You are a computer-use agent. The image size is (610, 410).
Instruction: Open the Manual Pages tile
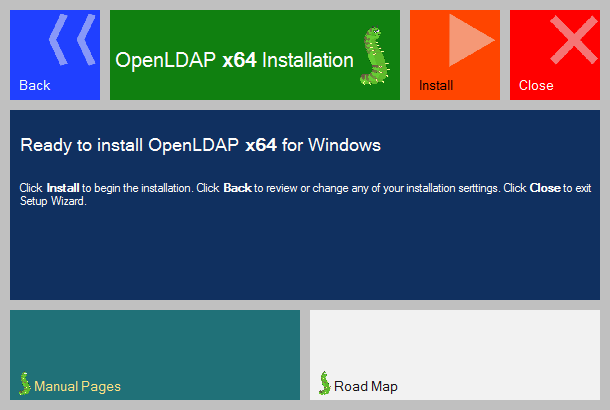(x=155, y=355)
